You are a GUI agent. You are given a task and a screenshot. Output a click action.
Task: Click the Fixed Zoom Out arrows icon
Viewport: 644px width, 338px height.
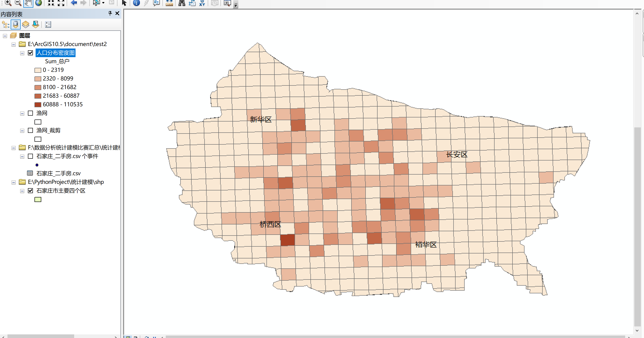[61, 3]
